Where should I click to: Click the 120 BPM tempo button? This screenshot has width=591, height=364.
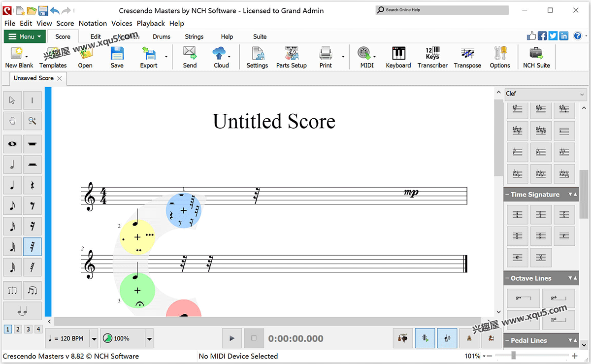tap(67, 338)
